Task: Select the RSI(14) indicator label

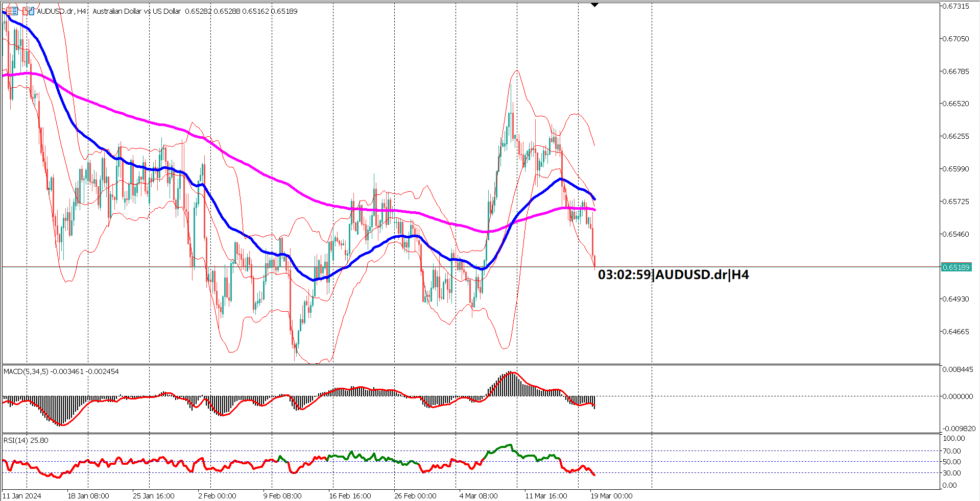Action: 15,439
